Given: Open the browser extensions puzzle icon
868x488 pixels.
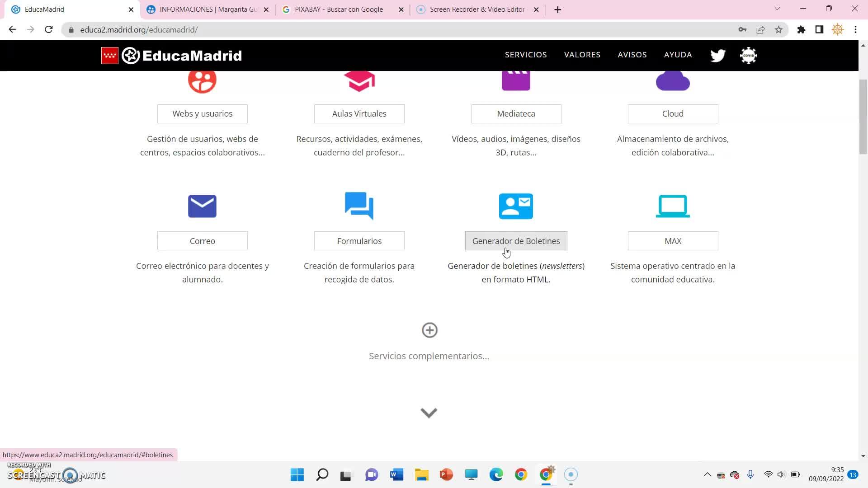Looking at the screenshot, I should 801,30.
